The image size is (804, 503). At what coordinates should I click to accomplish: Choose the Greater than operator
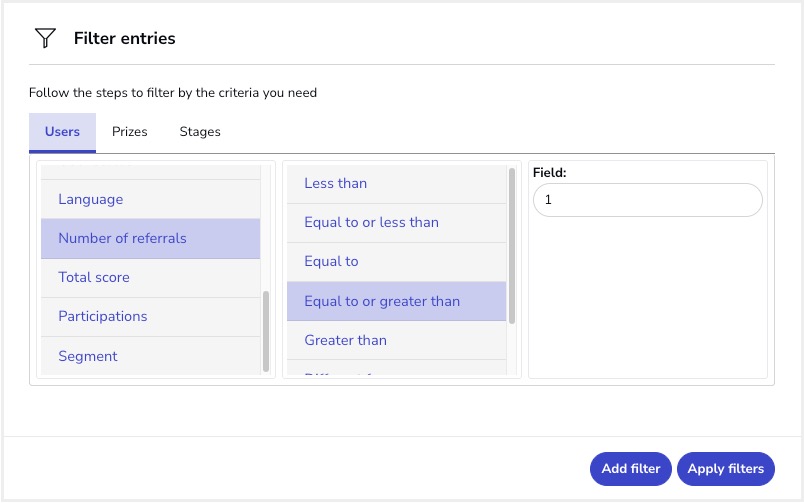click(x=396, y=340)
